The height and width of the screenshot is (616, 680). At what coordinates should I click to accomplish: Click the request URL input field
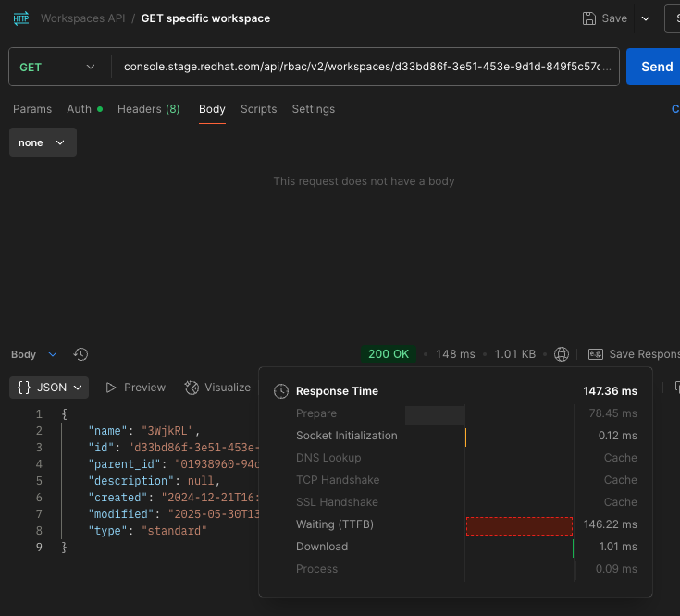pos(367,67)
